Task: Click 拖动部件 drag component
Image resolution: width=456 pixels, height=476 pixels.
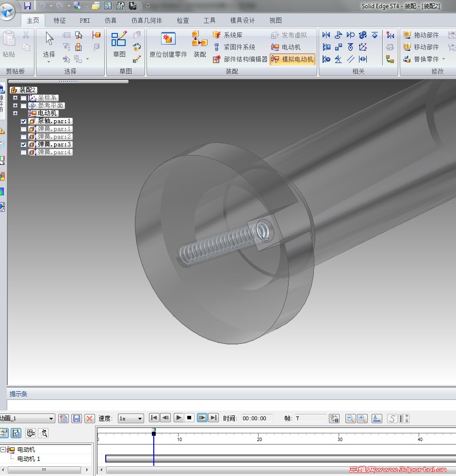Action: coord(421,35)
